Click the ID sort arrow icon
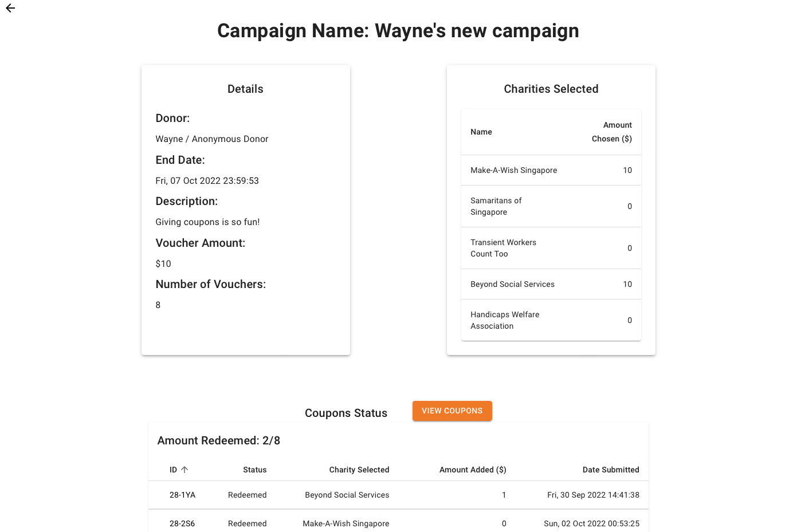 (x=184, y=470)
